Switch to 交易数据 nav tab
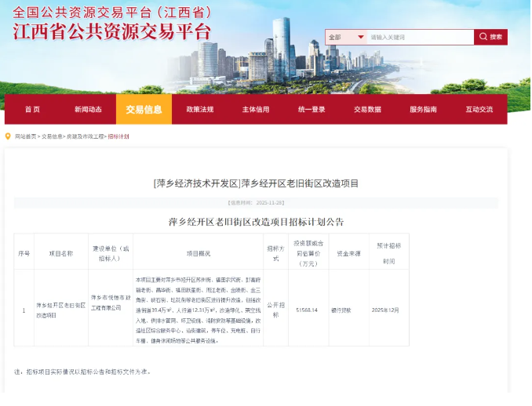 367,110
